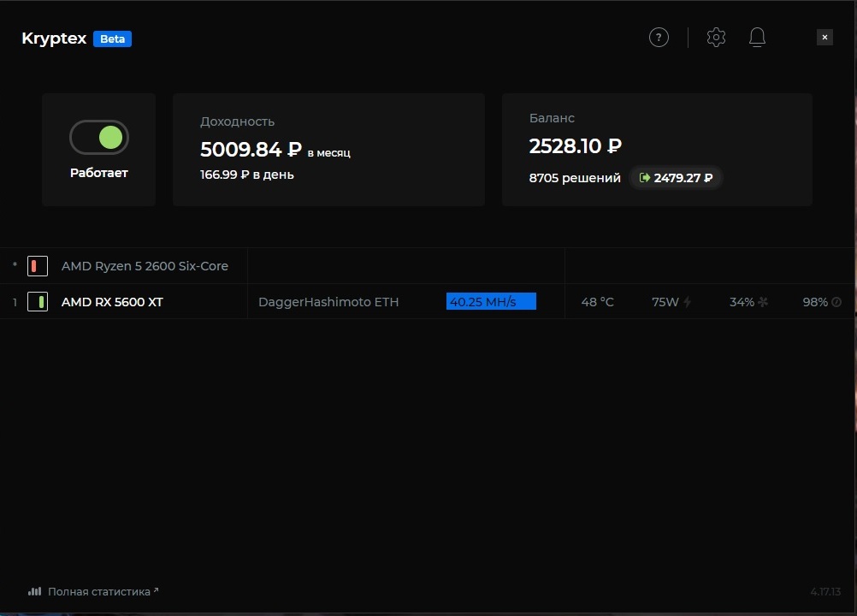Select the AMD Ryzen 5 2600 Six-Core row
Screen dimensions: 857x616
pyautogui.click(x=426, y=266)
